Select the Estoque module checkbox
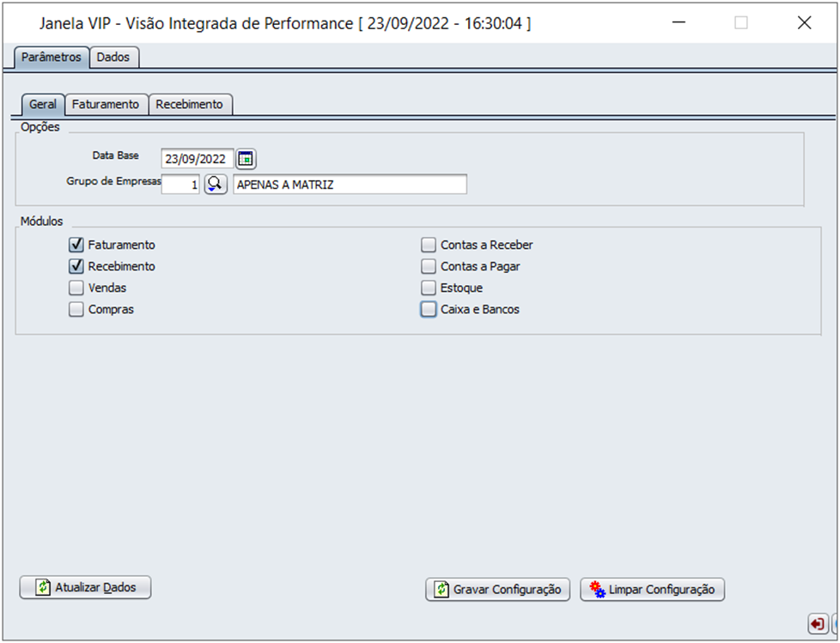The image size is (840, 643). tap(429, 288)
